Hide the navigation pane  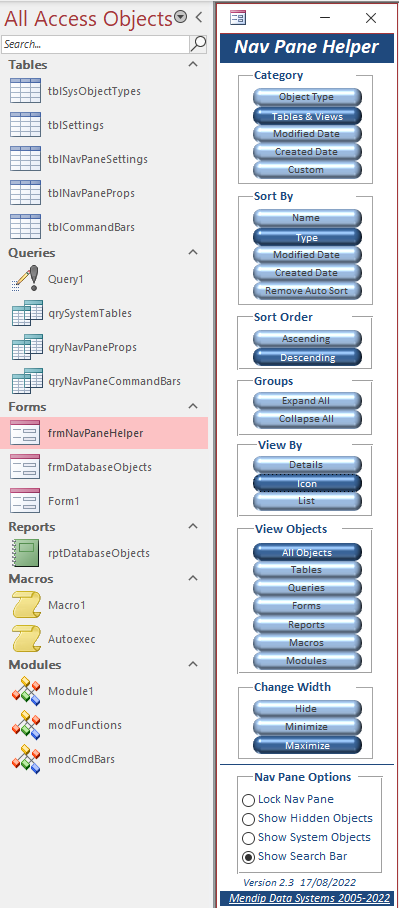tap(307, 708)
